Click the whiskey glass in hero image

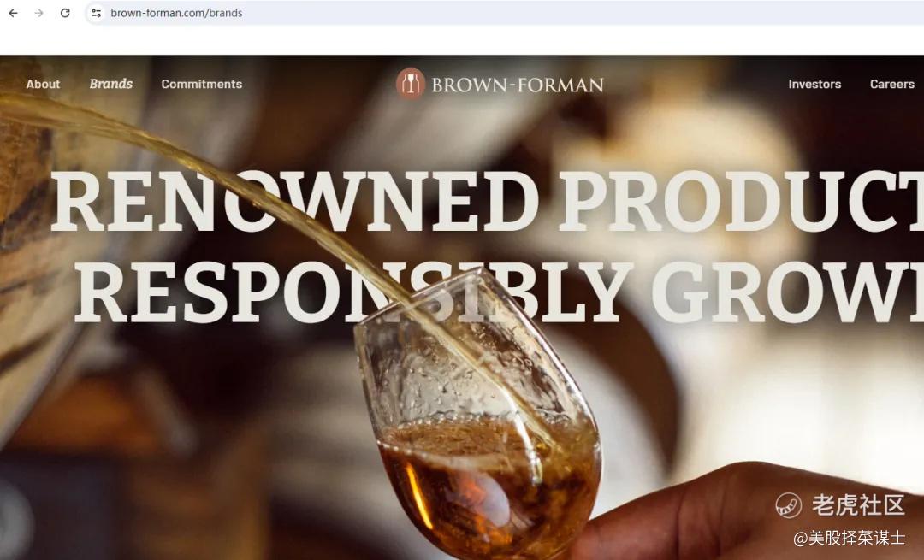pyautogui.click(x=477, y=412)
